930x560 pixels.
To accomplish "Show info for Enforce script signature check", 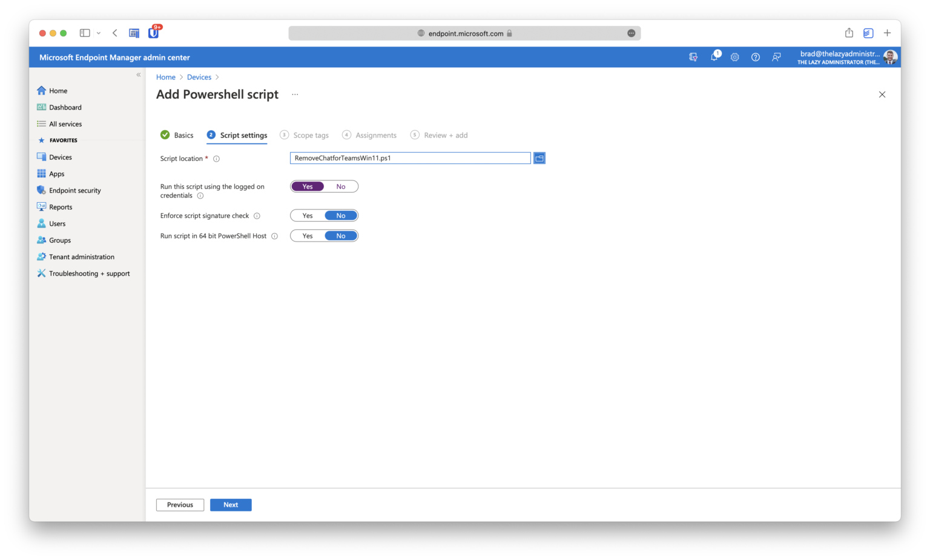I will 257,216.
